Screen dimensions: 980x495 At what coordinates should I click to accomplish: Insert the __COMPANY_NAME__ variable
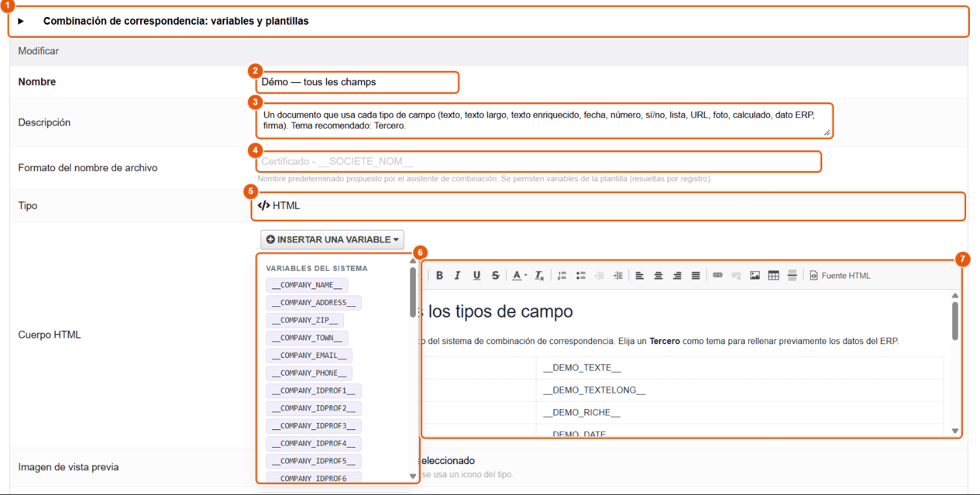pos(307,285)
